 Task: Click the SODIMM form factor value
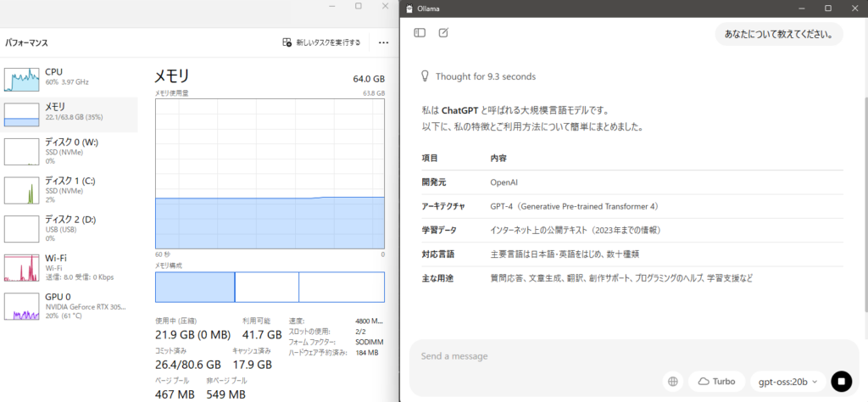[x=370, y=342]
